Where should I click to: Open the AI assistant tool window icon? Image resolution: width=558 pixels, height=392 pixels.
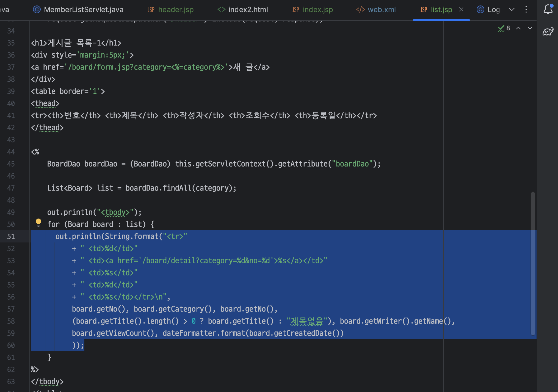pyautogui.click(x=548, y=32)
